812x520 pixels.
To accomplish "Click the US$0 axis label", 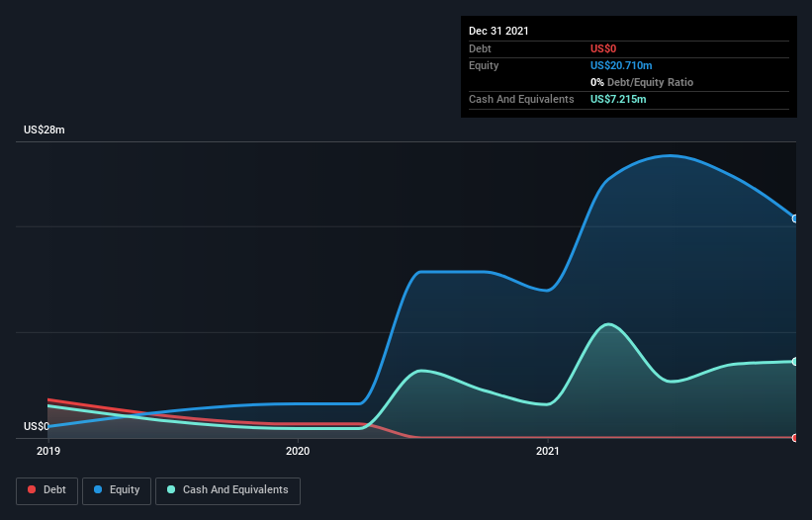I will pos(37,426).
